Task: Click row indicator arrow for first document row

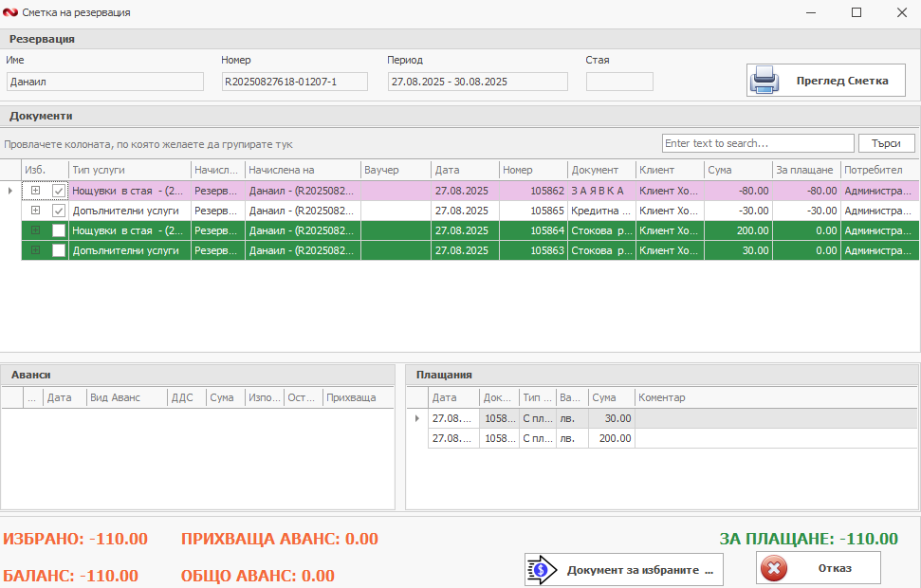Action: pyautogui.click(x=10, y=191)
